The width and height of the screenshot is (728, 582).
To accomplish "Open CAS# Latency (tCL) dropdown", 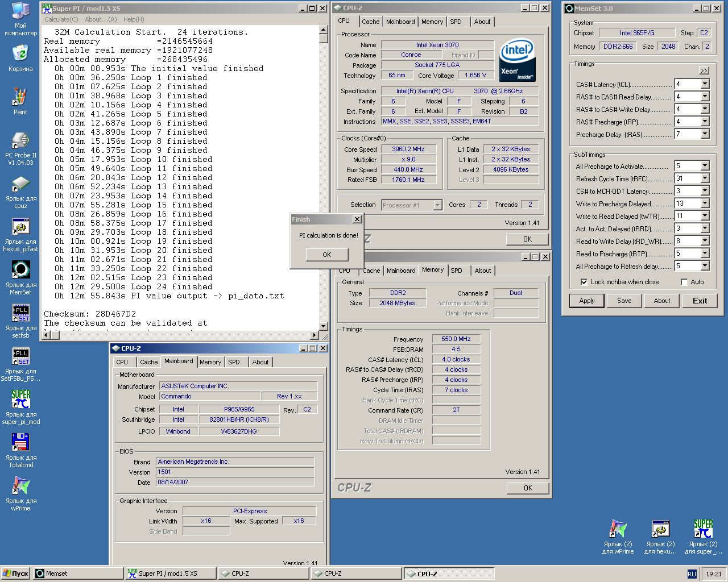I will click(705, 84).
